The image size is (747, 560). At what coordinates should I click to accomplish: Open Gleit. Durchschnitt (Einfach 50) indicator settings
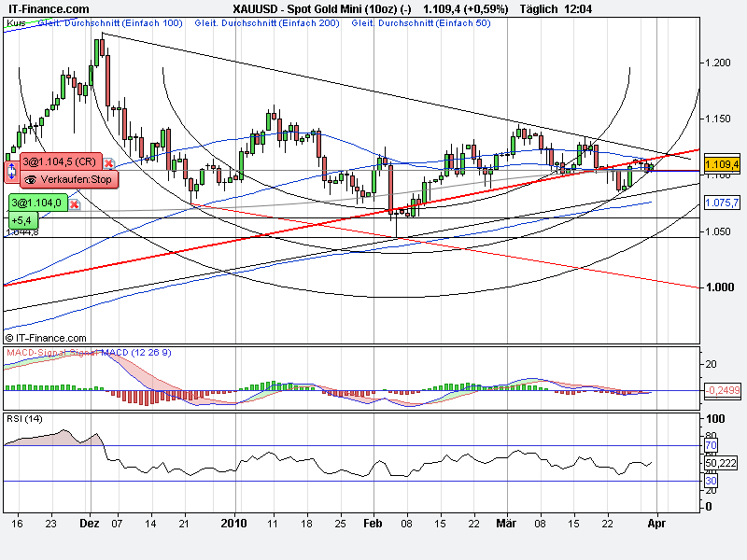point(421,22)
